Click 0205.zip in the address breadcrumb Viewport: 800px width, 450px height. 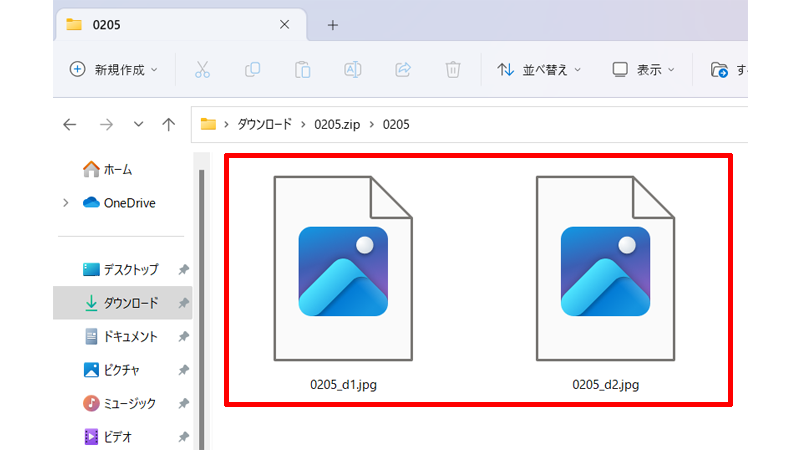pyautogui.click(x=337, y=124)
